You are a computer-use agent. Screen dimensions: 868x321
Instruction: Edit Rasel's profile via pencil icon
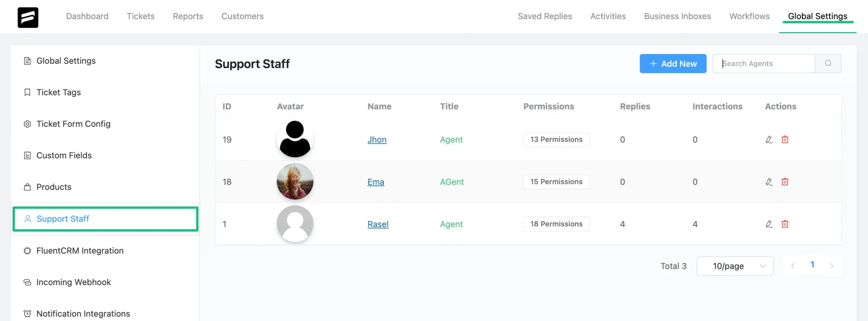tap(769, 224)
